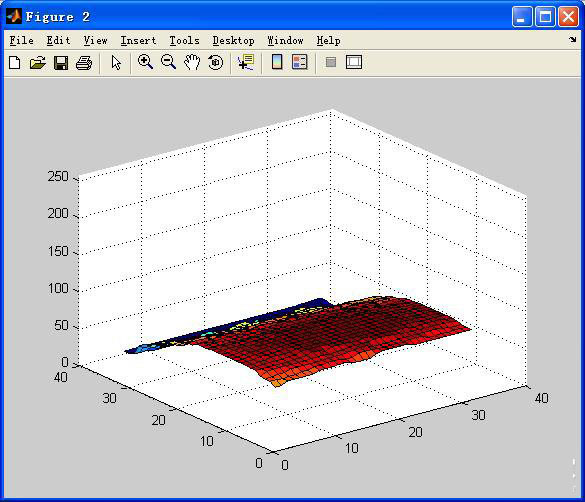Select the Zoom Out magnifier tool

point(168,62)
